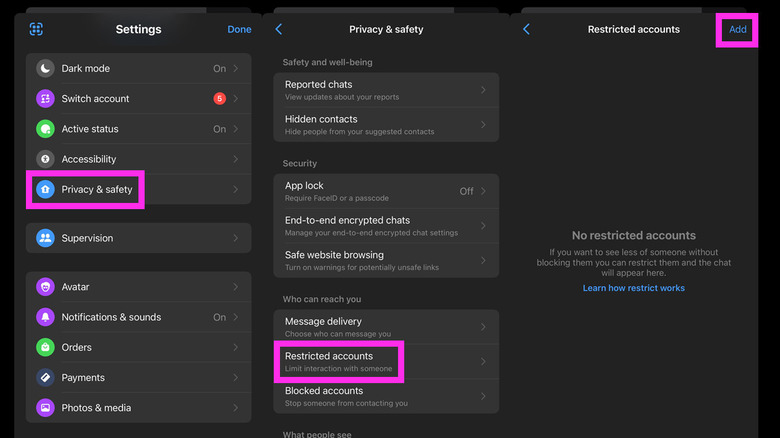Tap the blue Supervision icon
Image resolution: width=780 pixels, height=438 pixels.
(45, 238)
